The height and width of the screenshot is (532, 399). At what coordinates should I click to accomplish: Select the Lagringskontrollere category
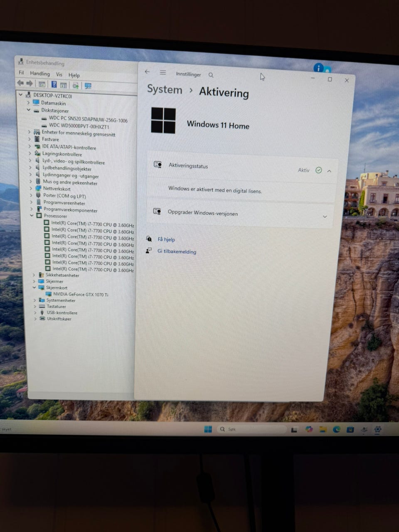pyautogui.click(x=62, y=154)
